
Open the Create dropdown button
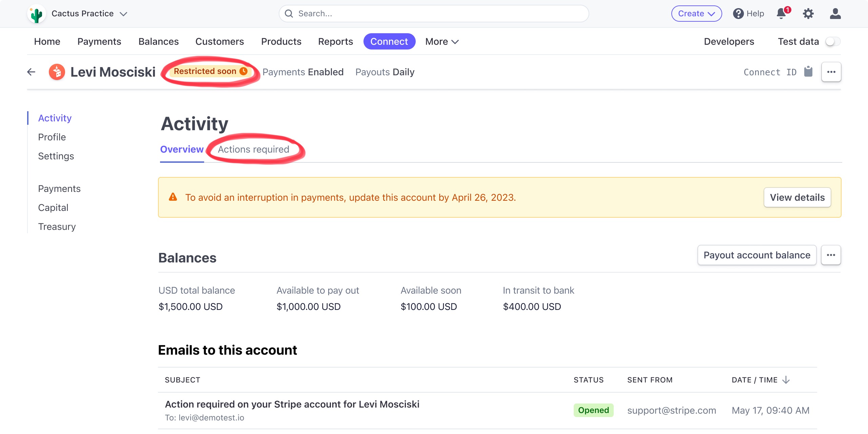point(696,14)
